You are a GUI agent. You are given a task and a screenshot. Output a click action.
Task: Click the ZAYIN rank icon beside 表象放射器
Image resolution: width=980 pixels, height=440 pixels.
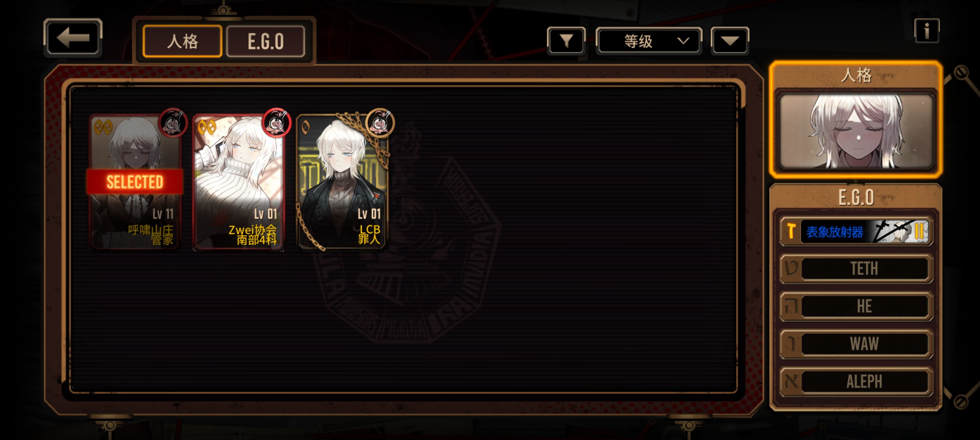(791, 231)
